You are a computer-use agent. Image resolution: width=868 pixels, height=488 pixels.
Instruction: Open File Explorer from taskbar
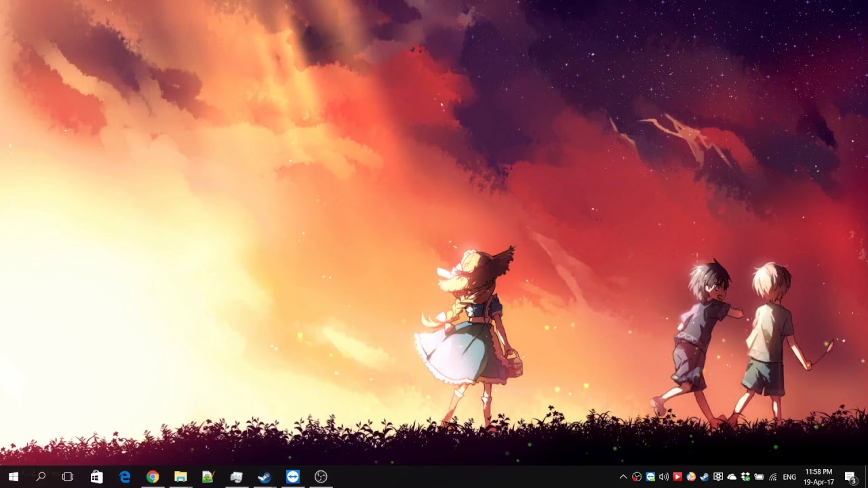tap(180, 477)
